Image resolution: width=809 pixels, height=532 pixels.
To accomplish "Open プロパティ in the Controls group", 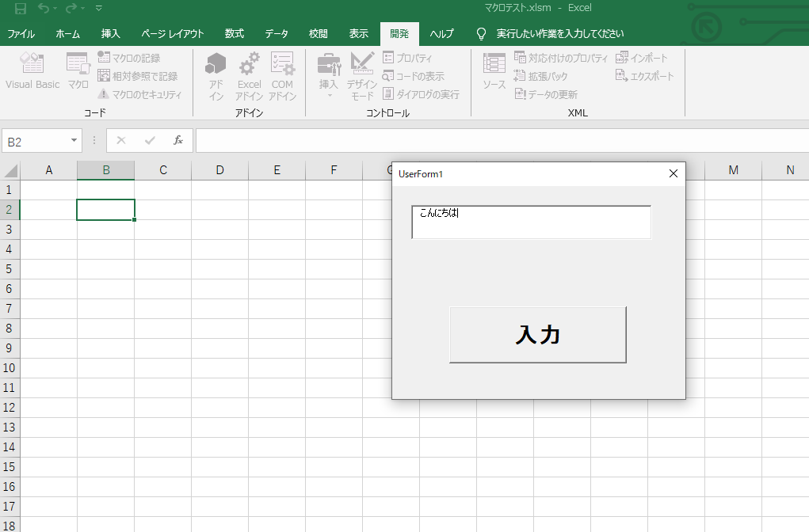I will pos(407,58).
